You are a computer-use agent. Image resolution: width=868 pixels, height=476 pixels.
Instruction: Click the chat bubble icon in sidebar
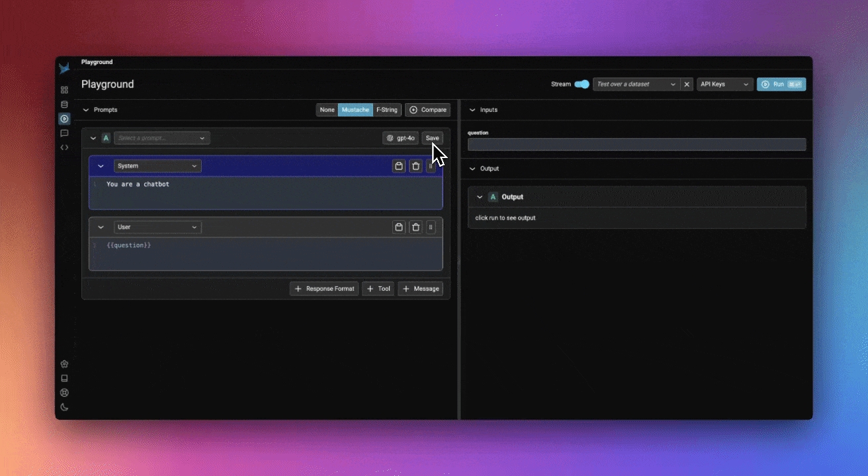click(x=64, y=133)
